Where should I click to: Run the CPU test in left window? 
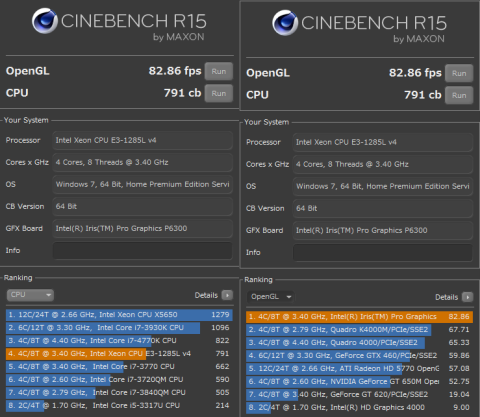[219, 93]
